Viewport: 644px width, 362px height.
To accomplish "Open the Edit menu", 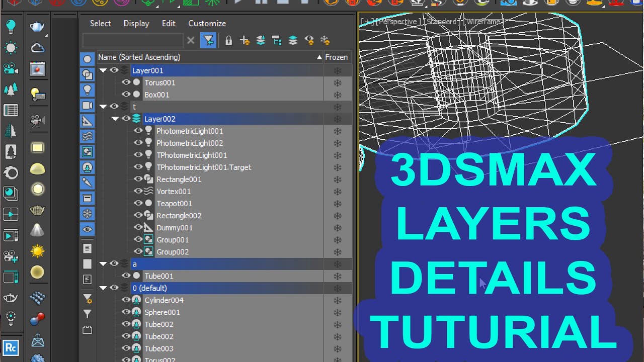I will click(169, 23).
